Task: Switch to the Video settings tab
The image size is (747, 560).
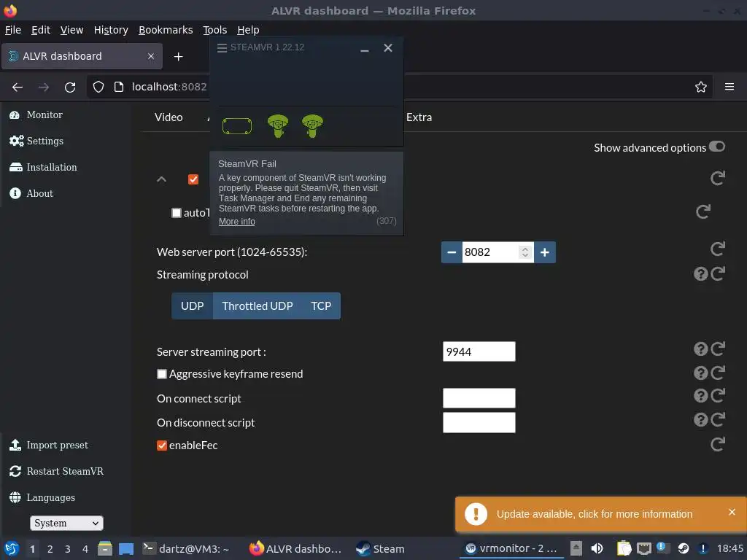Action: point(169,117)
